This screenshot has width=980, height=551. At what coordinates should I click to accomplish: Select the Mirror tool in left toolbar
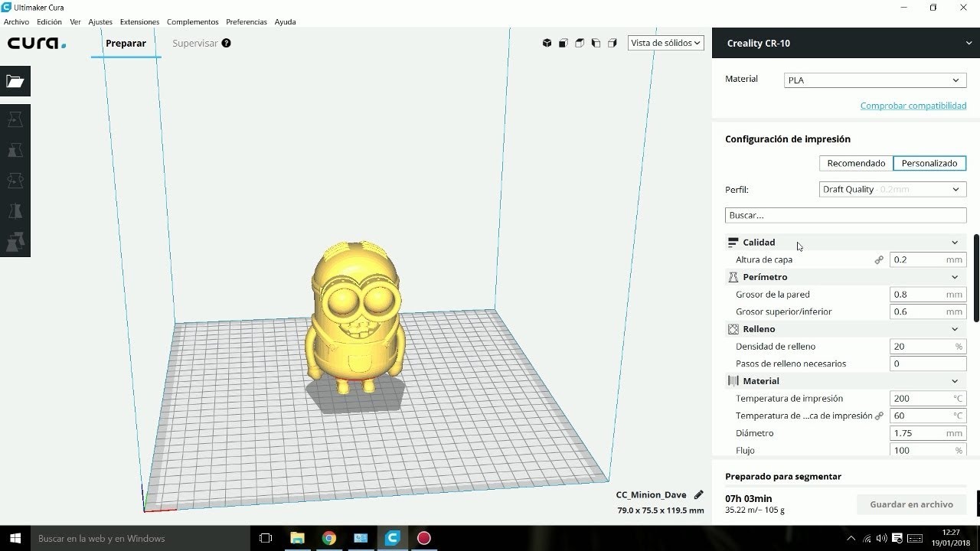(15, 211)
